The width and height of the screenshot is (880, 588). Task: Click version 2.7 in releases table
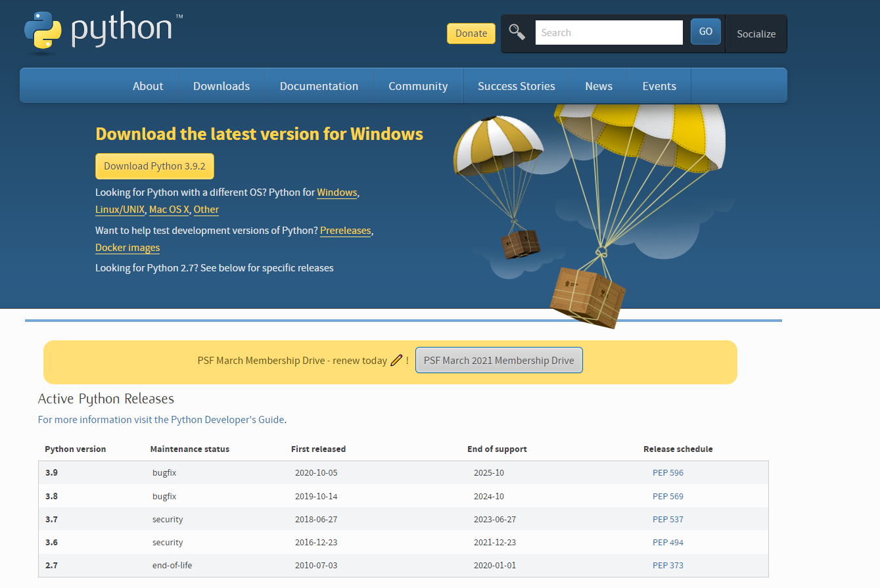51,566
